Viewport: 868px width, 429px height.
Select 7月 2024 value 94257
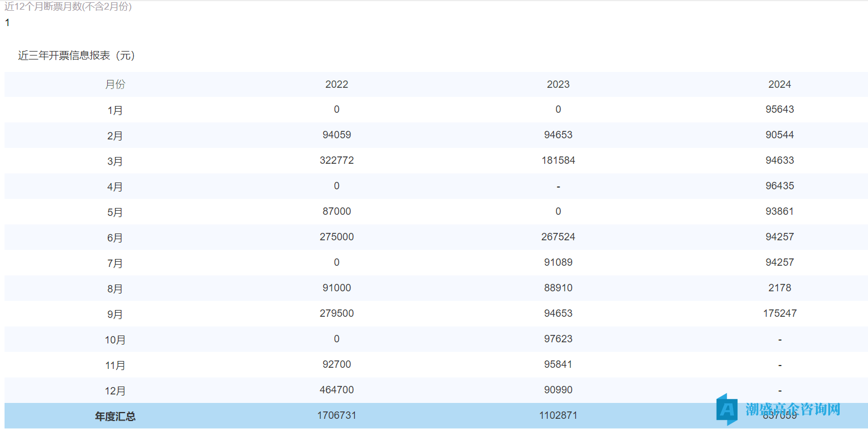(780, 262)
